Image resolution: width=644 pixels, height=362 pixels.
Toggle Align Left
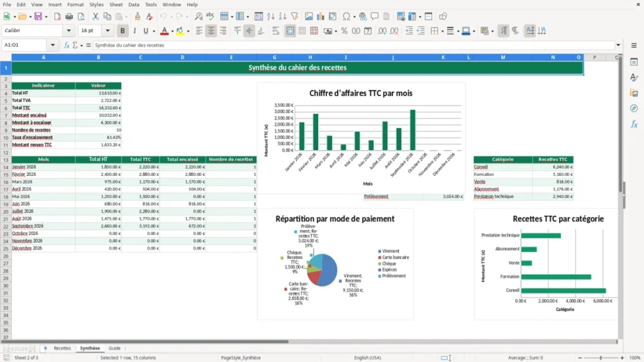(x=199, y=31)
